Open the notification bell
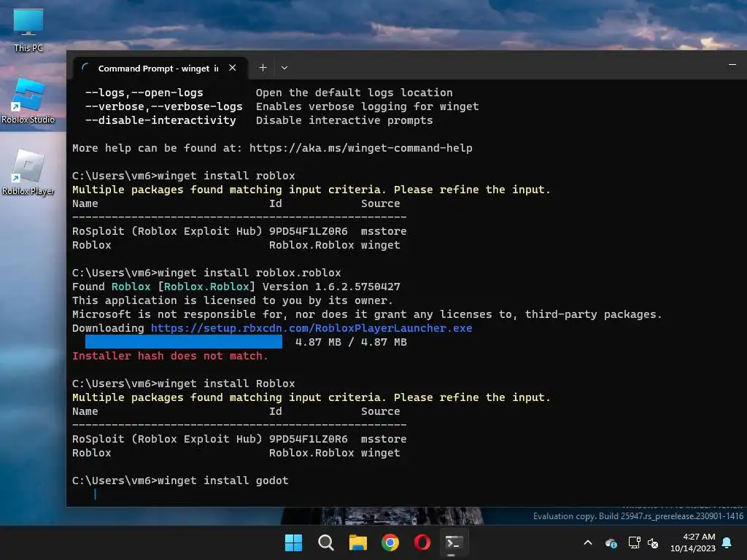This screenshot has width=747, height=560. [727, 542]
